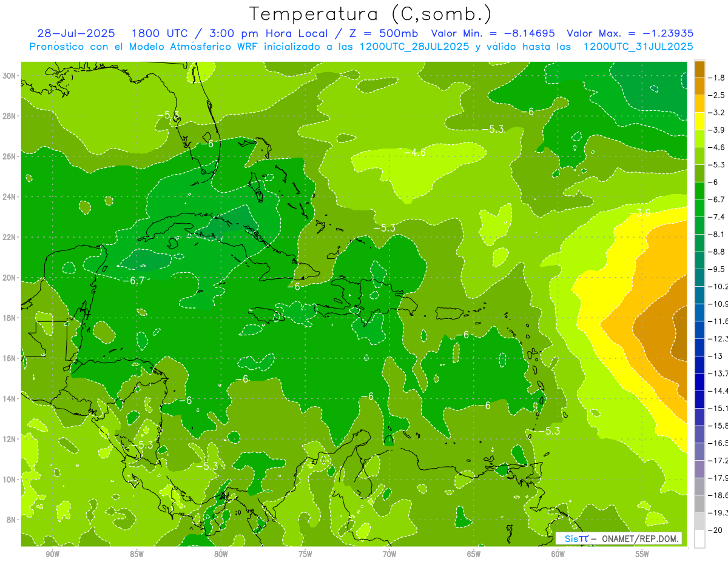Screen dimensions: 728x562
Task: Click the '22N' latitude axis label
Action: [9, 237]
